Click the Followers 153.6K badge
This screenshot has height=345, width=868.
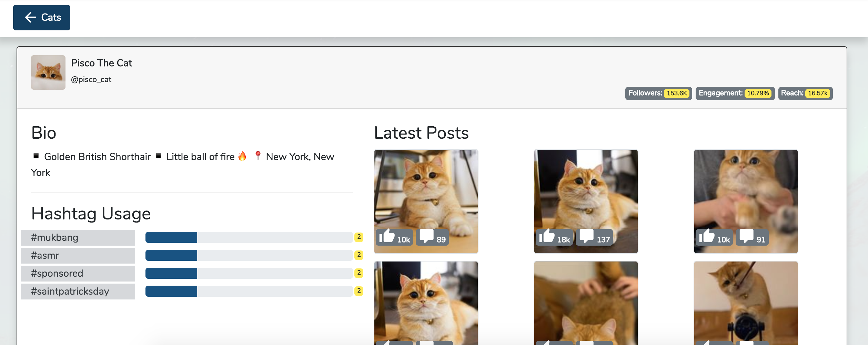[658, 93]
